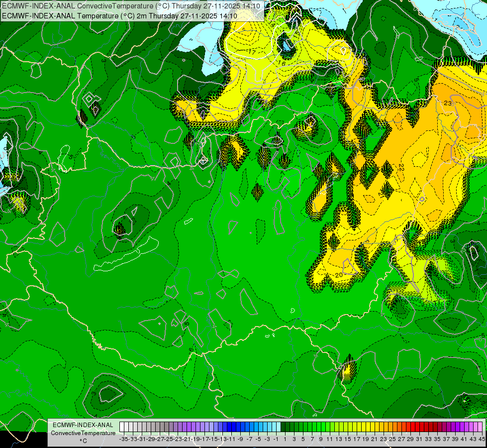Pick the pink swatch above 45
The image size is (487, 448).
(480, 427)
